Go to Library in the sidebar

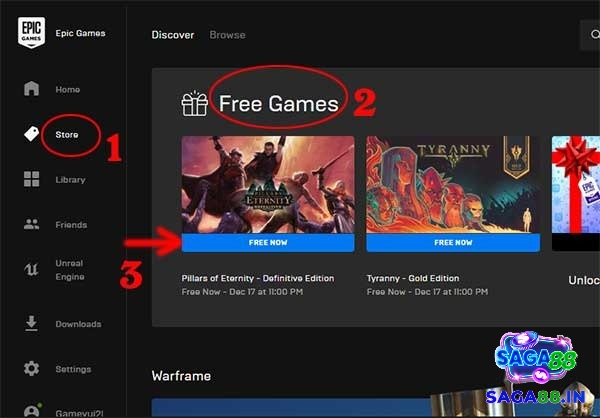click(70, 180)
